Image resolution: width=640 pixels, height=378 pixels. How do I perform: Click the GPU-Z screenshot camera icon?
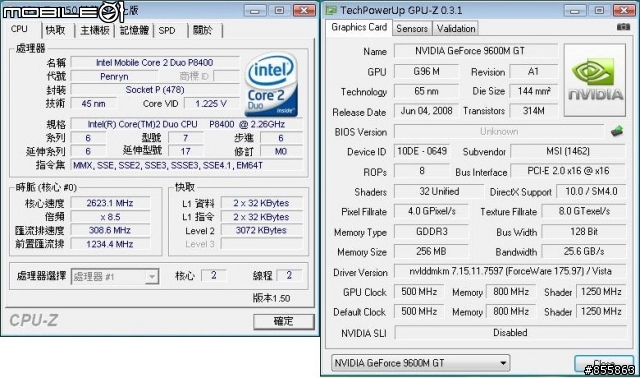click(623, 27)
